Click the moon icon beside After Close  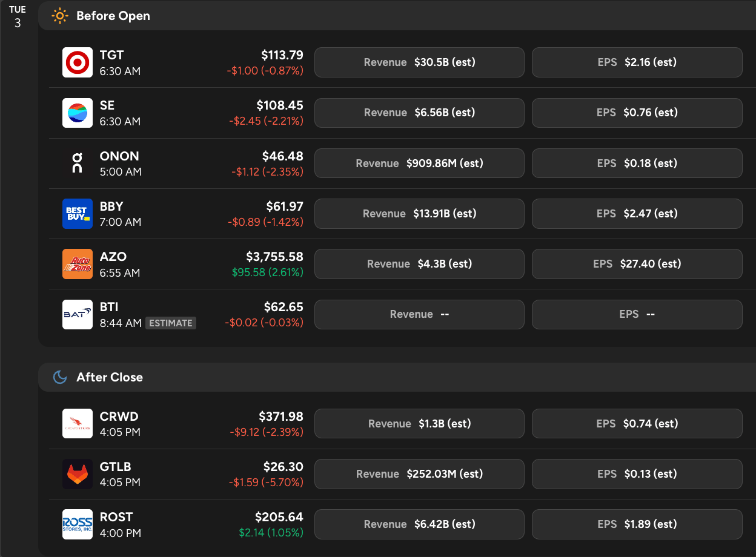(60, 377)
